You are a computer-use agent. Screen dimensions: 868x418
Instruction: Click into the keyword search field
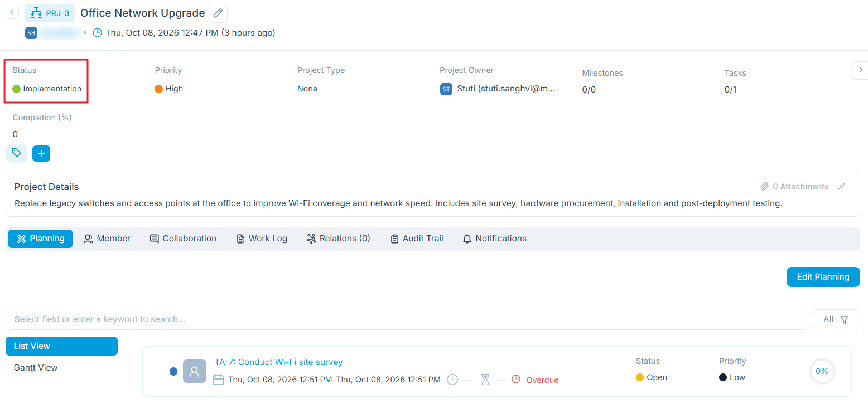406,319
